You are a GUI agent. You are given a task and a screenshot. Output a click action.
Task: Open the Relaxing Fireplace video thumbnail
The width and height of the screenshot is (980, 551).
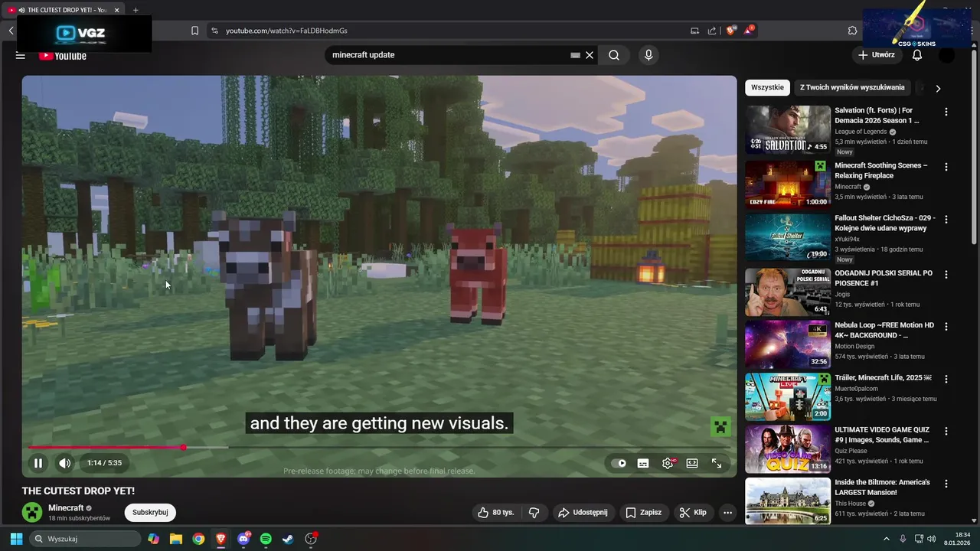(788, 184)
